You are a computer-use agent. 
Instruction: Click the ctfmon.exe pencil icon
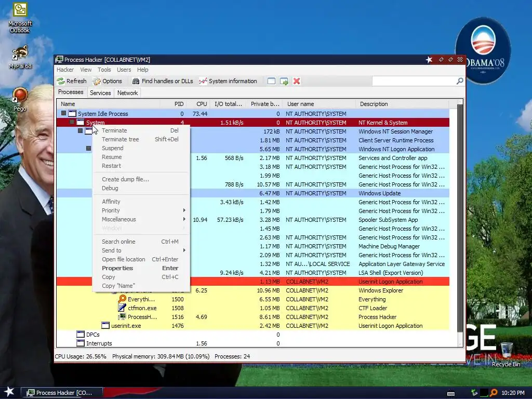[122, 308]
